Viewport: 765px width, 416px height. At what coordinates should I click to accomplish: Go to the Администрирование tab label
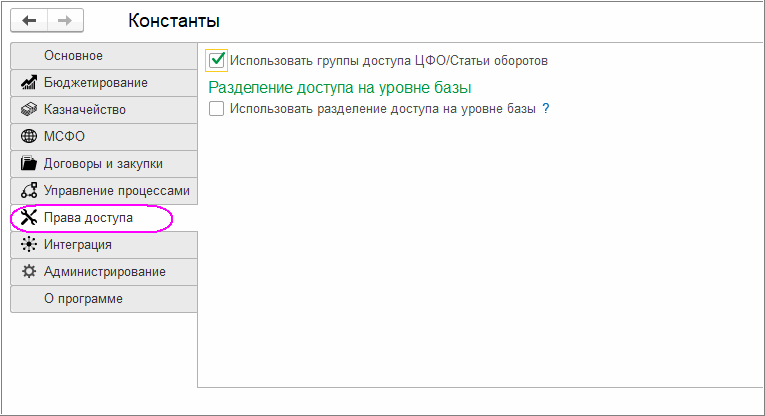pyautogui.click(x=105, y=272)
